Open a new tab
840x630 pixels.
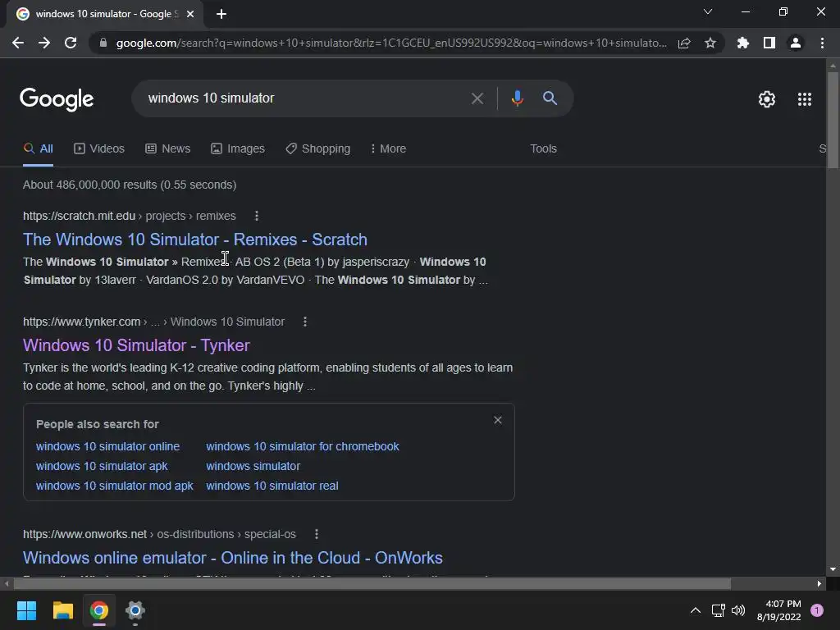[221, 14]
